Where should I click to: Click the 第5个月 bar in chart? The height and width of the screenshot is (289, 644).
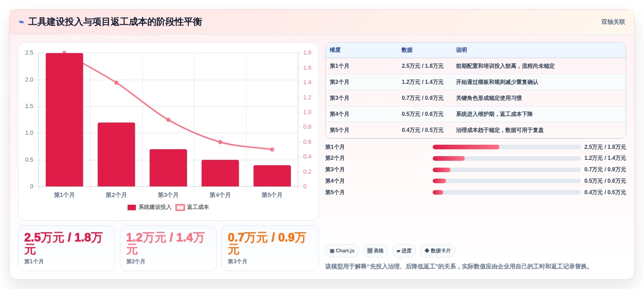(272, 176)
